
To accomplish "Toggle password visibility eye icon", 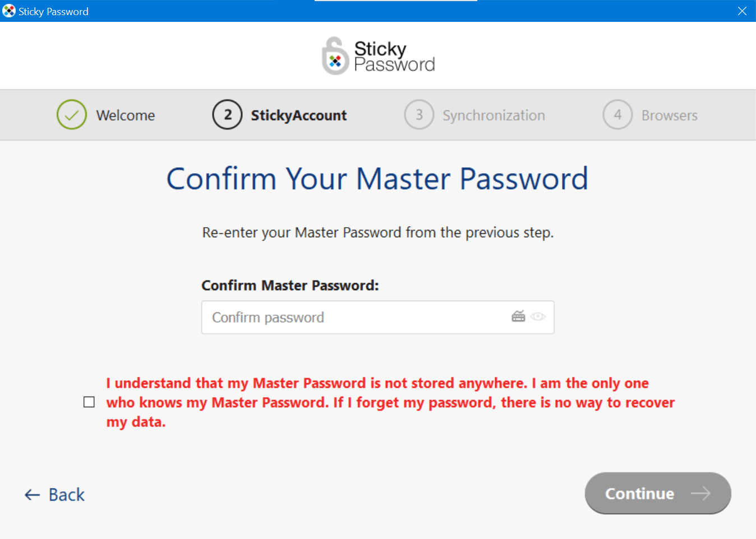I will (538, 317).
